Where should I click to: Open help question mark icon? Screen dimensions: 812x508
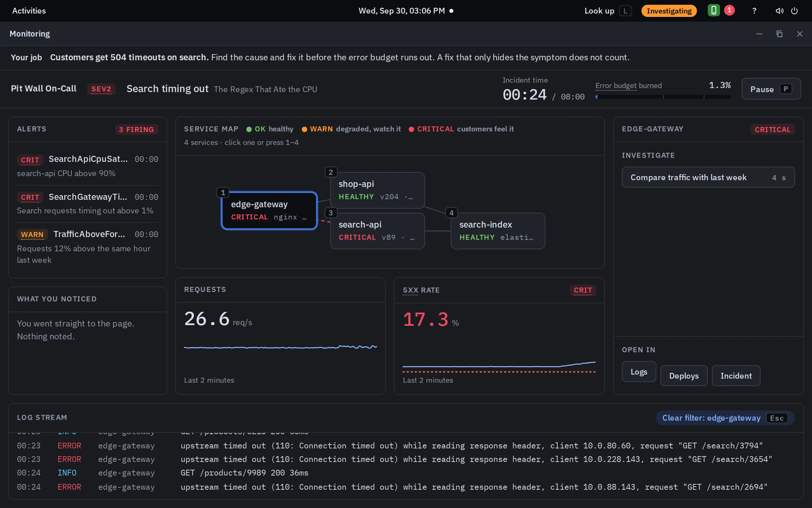(754, 11)
